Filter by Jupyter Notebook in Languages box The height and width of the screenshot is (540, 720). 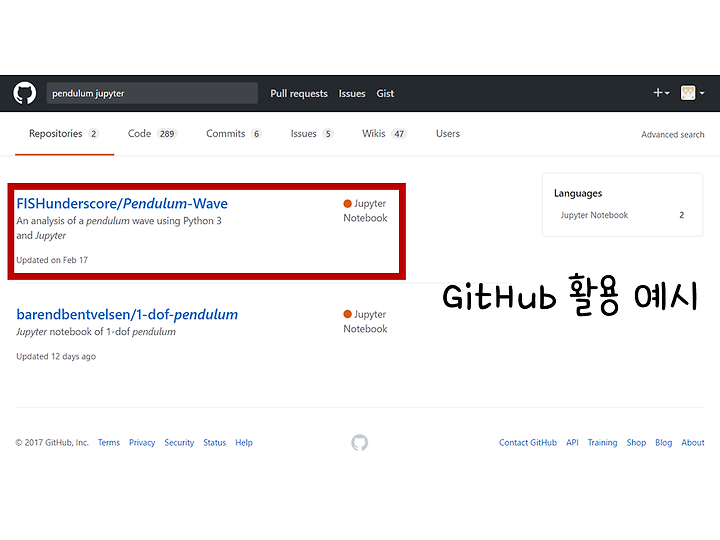click(622, 215)
